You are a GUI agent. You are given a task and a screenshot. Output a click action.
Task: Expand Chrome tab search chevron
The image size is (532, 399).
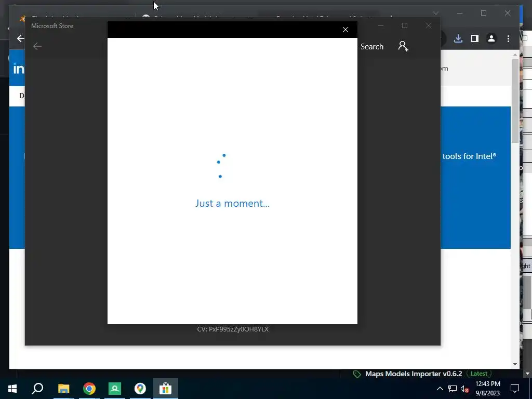pos(436,13)
